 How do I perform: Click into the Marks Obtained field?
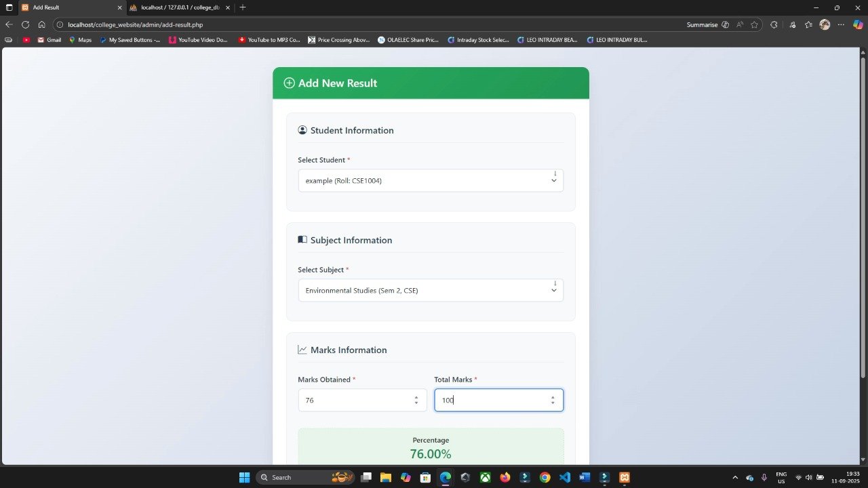(x=356, y=400)
